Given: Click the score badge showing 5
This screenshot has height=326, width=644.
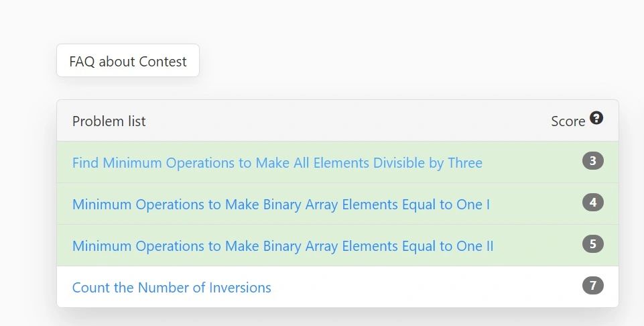Looking at the screenshot, I should coord(592,244).
